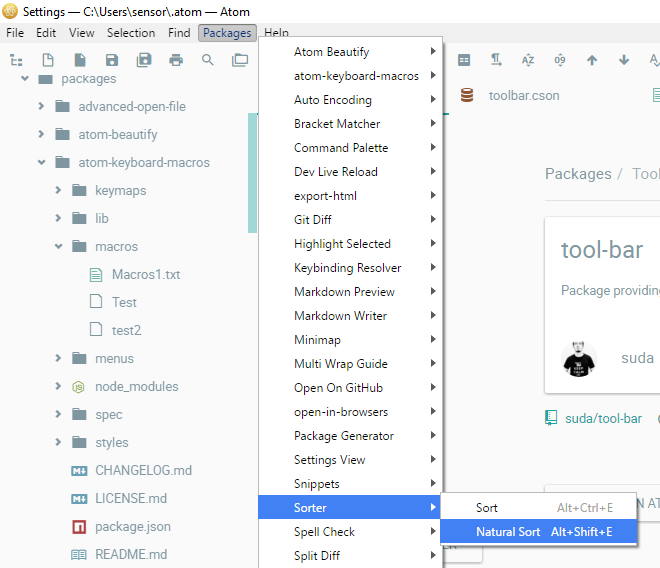Select the Test file in tree
The width and height of the screenshot is (660, 568).
pos(124,302)
